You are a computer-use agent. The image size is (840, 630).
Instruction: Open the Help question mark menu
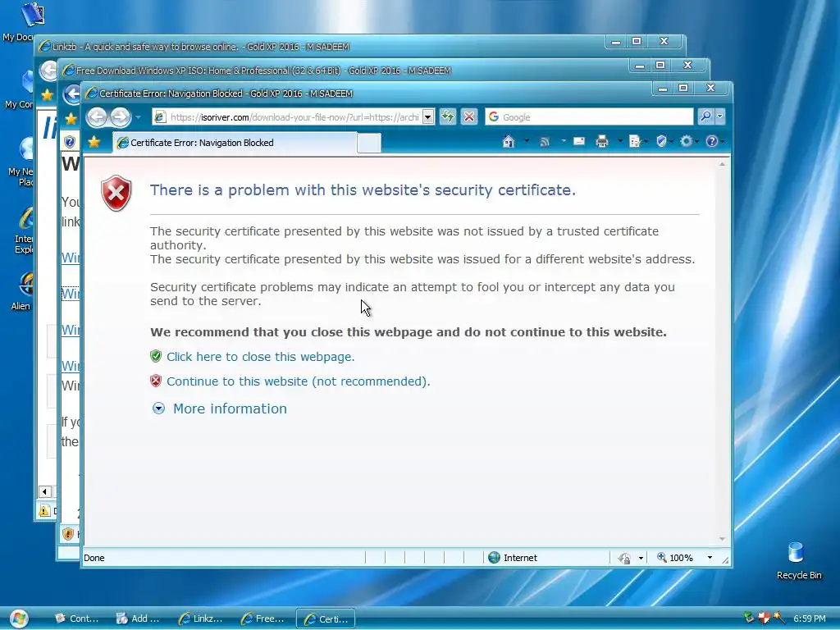pos(714,141)
